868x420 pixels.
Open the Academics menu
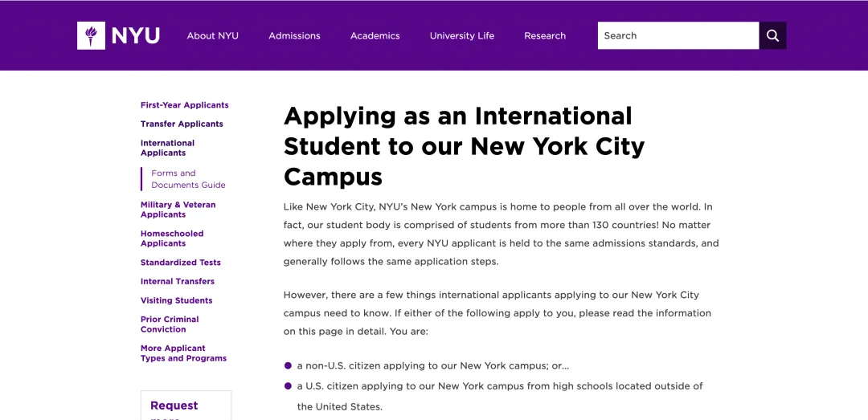pos(375,35)
